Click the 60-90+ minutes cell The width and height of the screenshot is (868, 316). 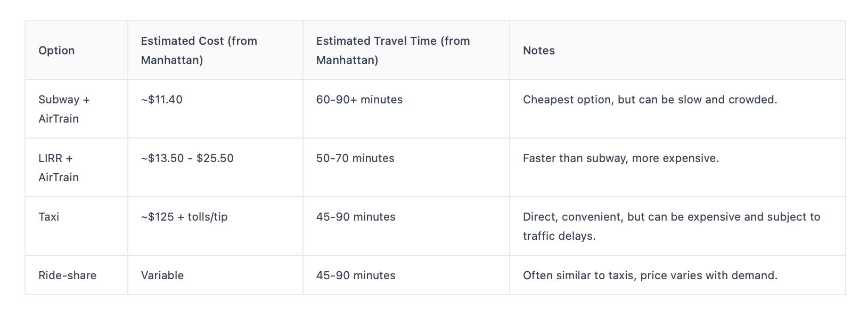(x=406, y=109)
